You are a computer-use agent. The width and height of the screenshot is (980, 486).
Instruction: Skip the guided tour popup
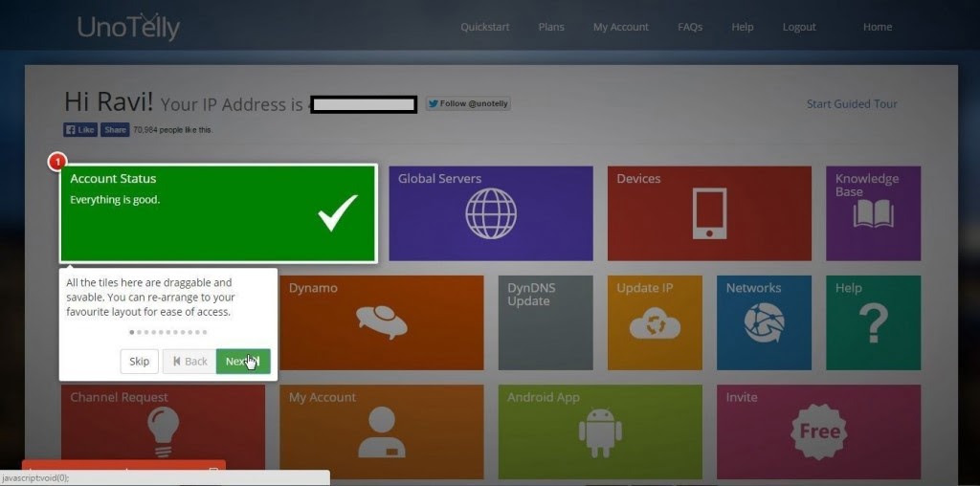(x=140, y=361)
